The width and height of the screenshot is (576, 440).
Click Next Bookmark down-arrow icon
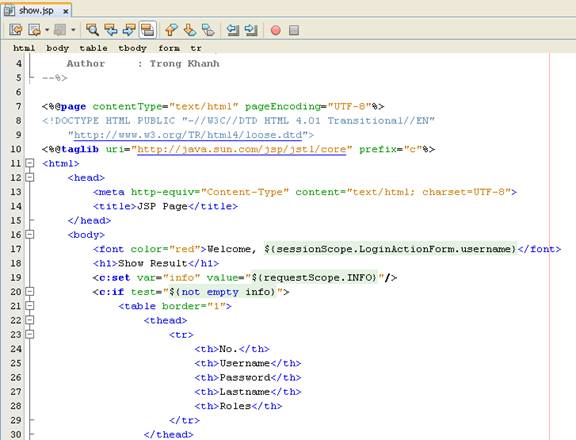coord(190,30)
